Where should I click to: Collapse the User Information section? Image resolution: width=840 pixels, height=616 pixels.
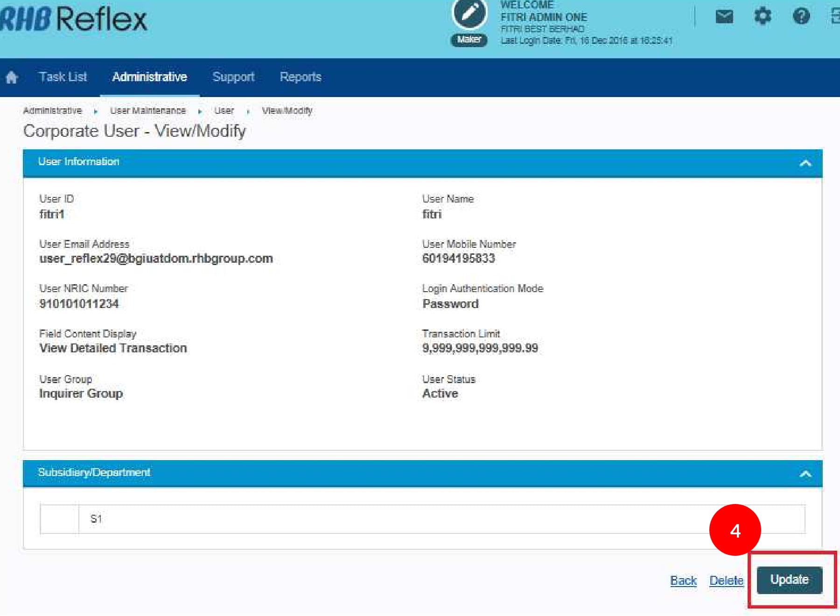805,163
